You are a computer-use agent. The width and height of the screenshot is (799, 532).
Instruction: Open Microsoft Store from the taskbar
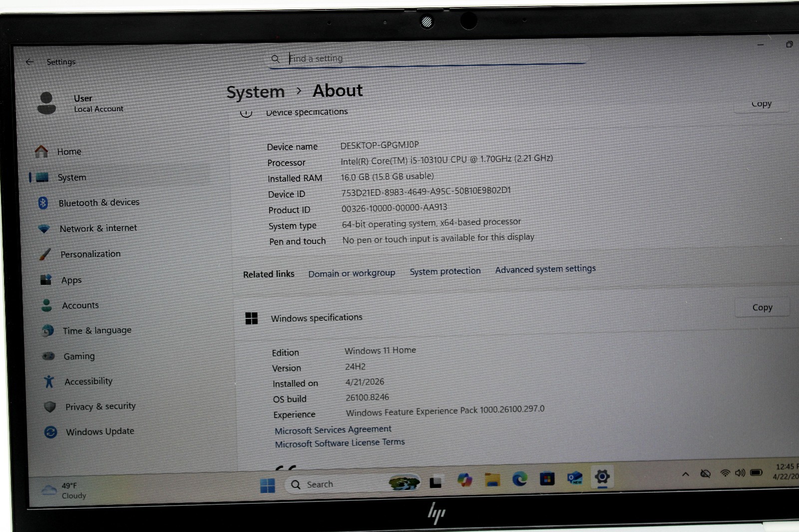coord(547,479)
